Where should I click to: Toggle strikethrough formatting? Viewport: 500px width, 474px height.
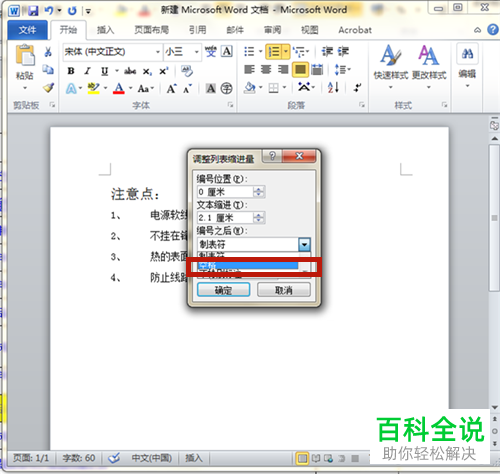click(130, 71)
